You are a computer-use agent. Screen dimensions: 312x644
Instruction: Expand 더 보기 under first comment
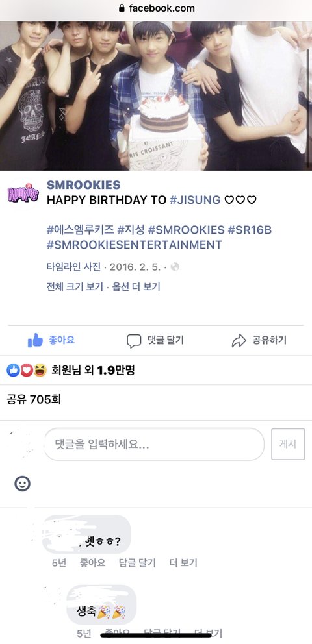pos(183,563)
